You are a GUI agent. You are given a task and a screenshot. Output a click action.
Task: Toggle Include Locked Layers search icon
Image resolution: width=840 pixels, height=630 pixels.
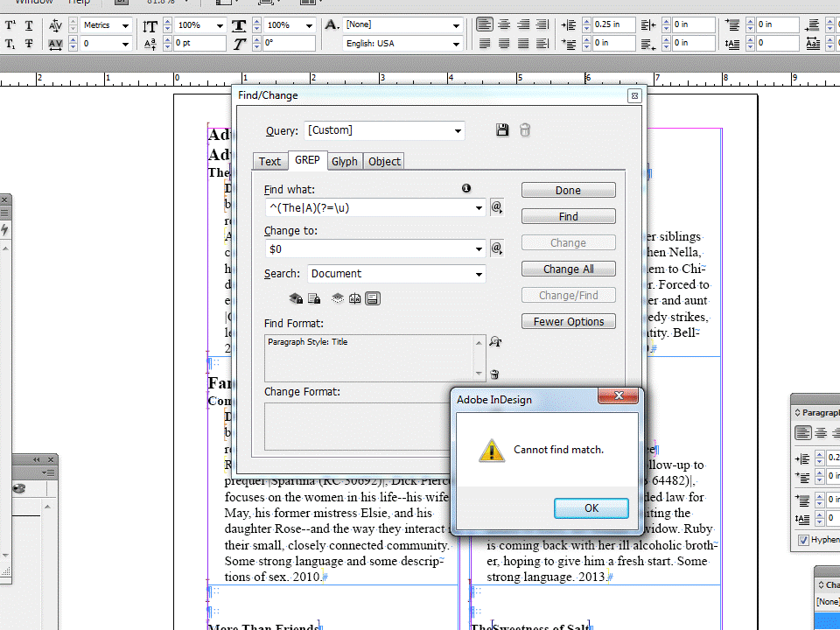coord(296,298)
